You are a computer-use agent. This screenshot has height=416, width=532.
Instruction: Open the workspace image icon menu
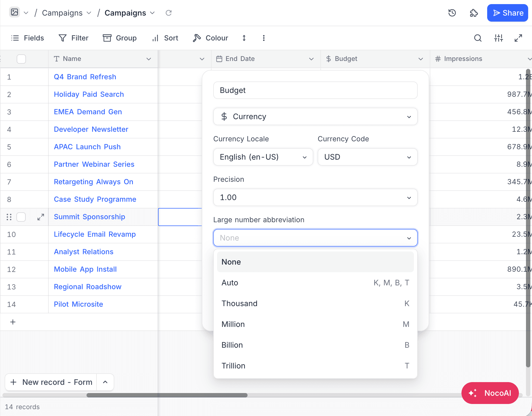pos(14,12)
